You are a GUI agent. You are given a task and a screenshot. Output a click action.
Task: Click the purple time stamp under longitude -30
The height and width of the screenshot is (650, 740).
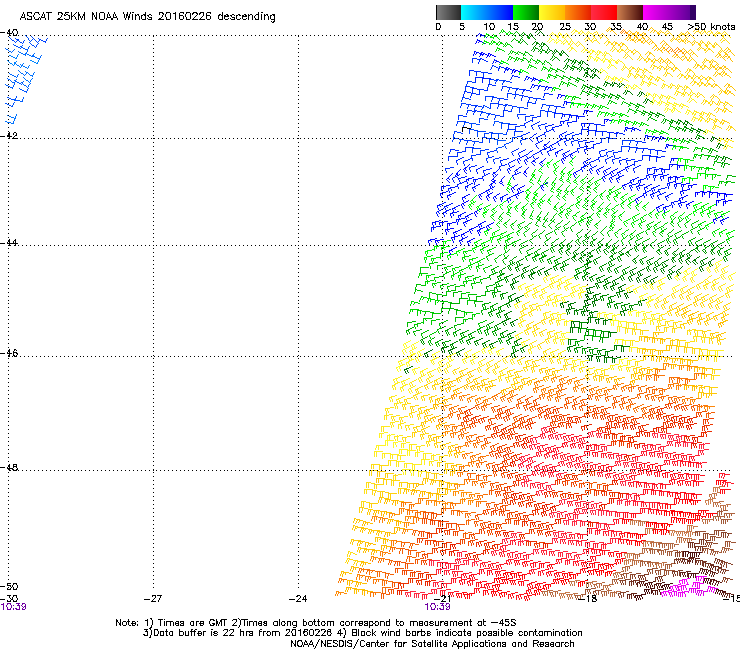pyautogui.click(x=13, y=607)
